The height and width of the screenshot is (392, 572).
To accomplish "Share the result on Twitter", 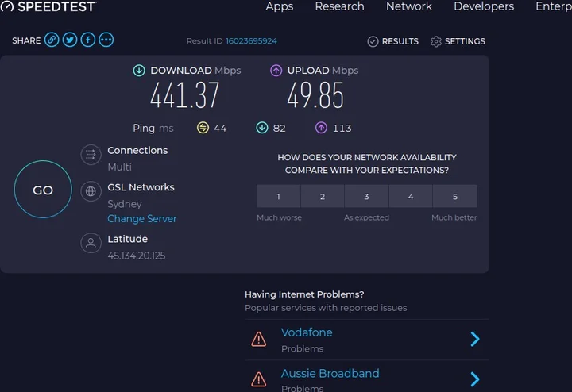I will coord(70,40).
